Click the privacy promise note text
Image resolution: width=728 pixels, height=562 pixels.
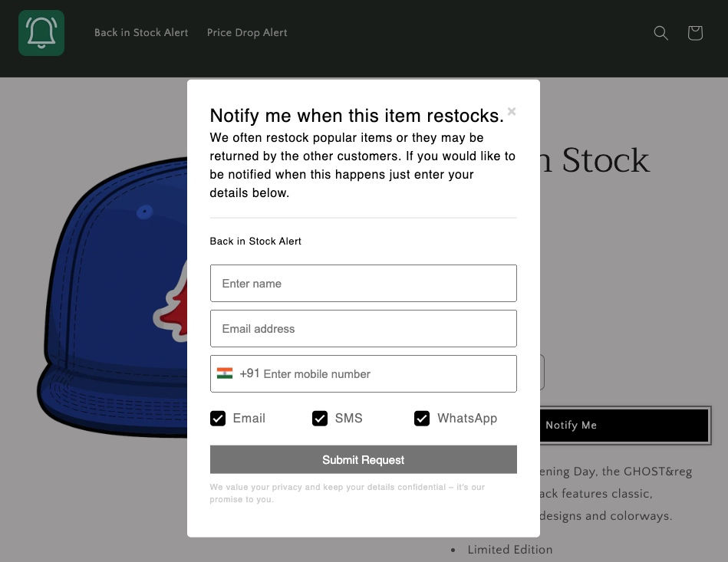(x=348, y=493)
